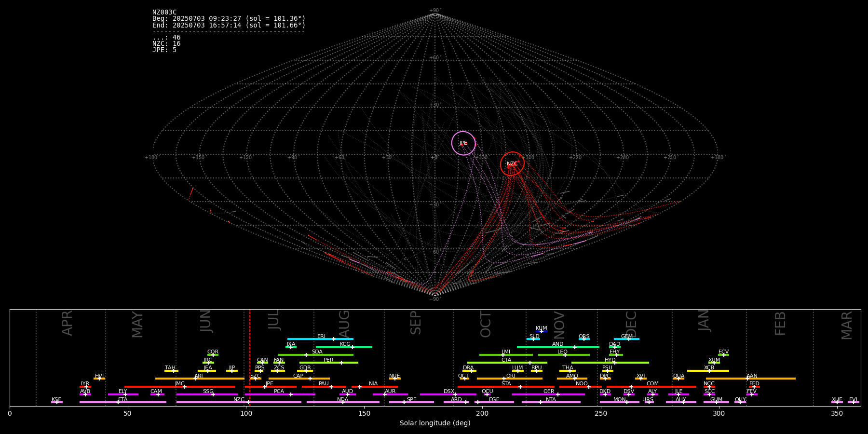The width and height of the screenshot is (868, 434).
Task: Click the PCA shower label
Action: (x=279, y=392)
